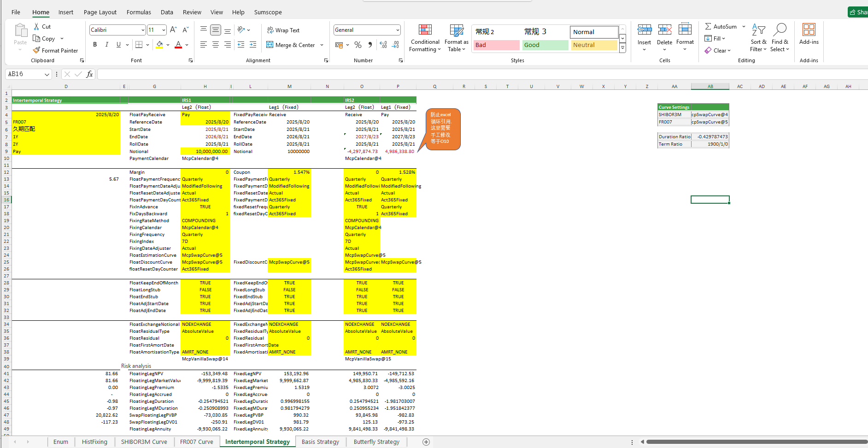Open the font name dropdown

click(x=143, y=30)
